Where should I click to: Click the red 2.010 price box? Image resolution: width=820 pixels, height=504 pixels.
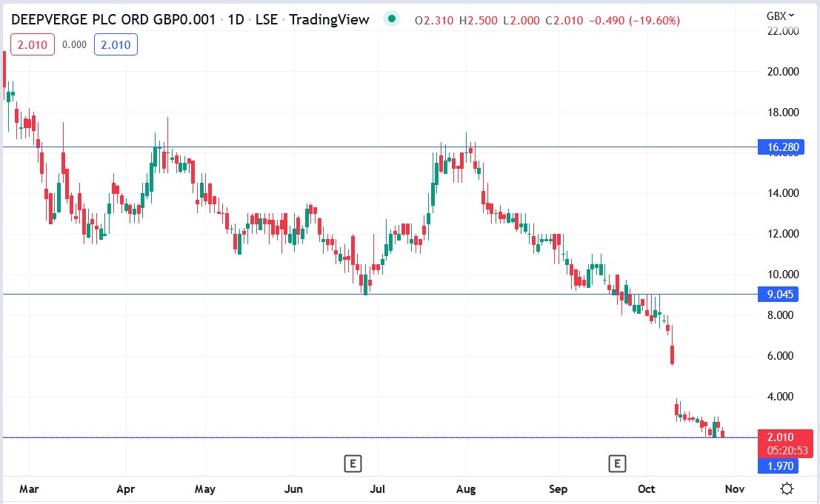[x=32, y=44]
